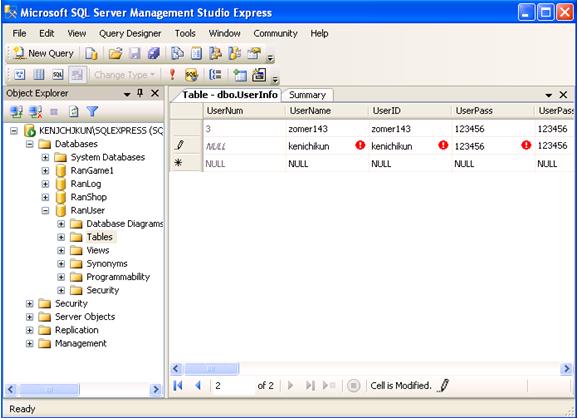
Task: Close the Object Explorer panel
Action: (155, 93)
